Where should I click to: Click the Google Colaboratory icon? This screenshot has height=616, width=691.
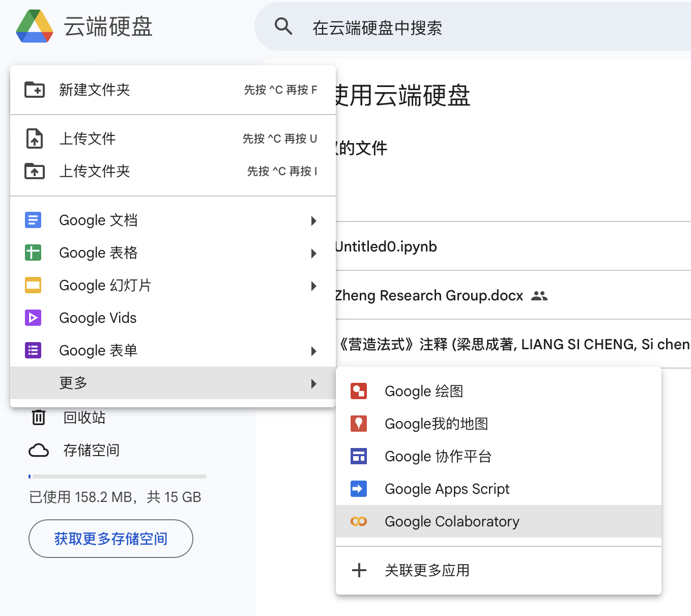359,521
